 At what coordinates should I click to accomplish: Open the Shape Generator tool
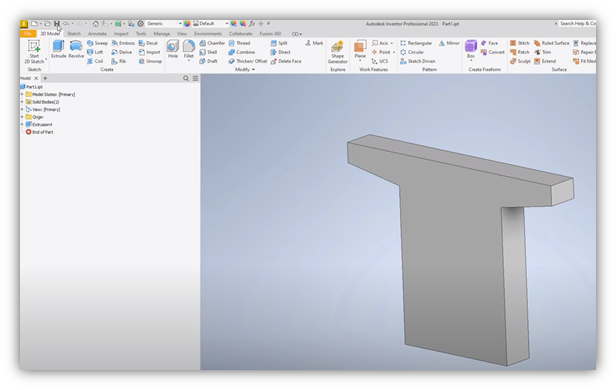(337, 52)
